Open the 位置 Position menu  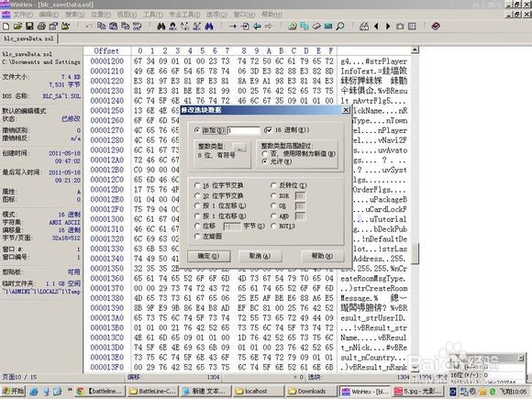pyautogui.click(x=101, y=15)
